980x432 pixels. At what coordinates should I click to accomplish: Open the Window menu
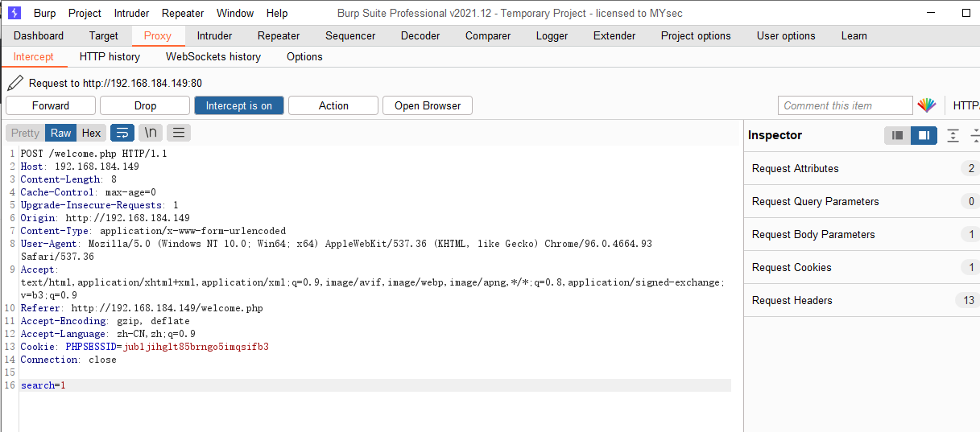click(235, 13)
